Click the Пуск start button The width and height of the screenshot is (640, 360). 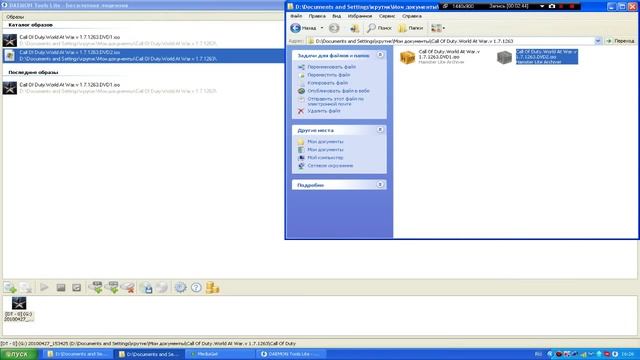(19, 354)
